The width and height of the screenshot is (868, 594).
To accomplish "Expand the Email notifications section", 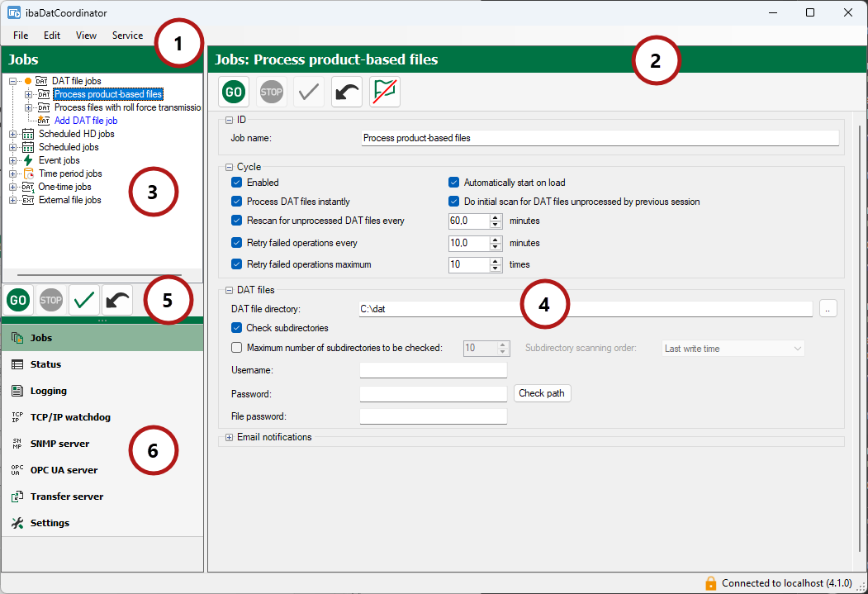I will pyautogui.click(x=229, y=437).
